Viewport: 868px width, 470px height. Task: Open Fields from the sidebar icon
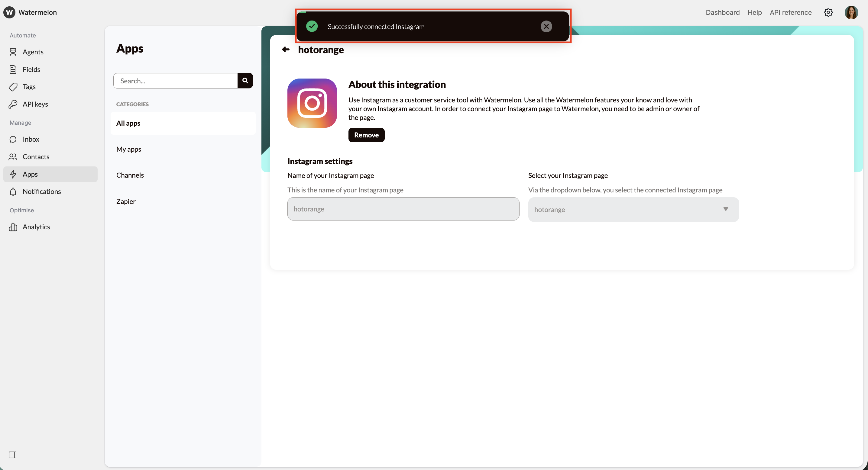coord(13,69)
